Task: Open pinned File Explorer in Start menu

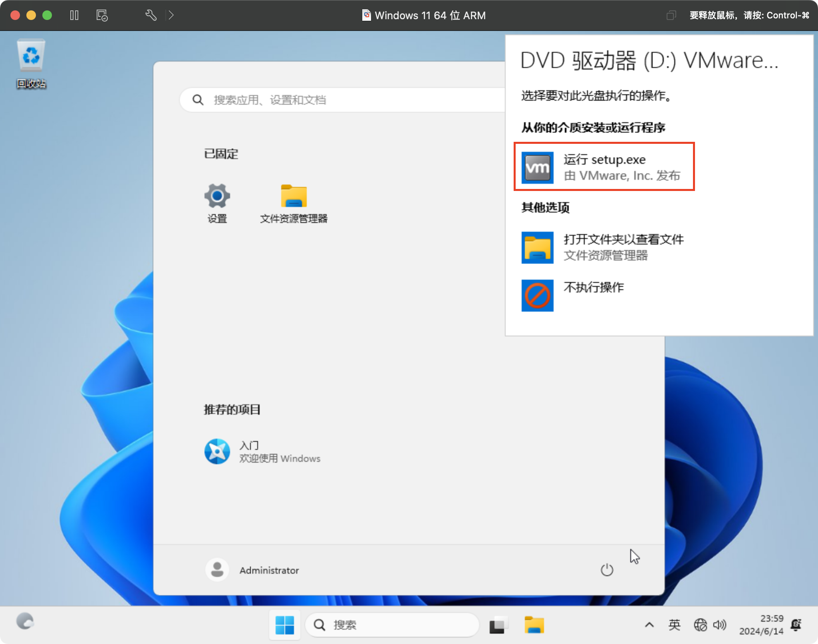Action: [x=294, y=203]
